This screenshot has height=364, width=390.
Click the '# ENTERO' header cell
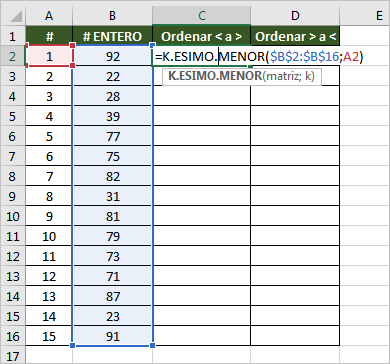[x=113, y=36]
